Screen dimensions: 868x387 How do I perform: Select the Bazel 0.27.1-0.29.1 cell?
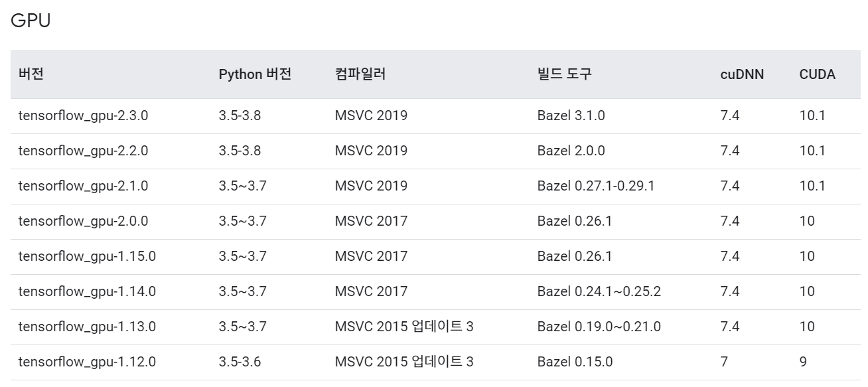[x=596, y=187]
